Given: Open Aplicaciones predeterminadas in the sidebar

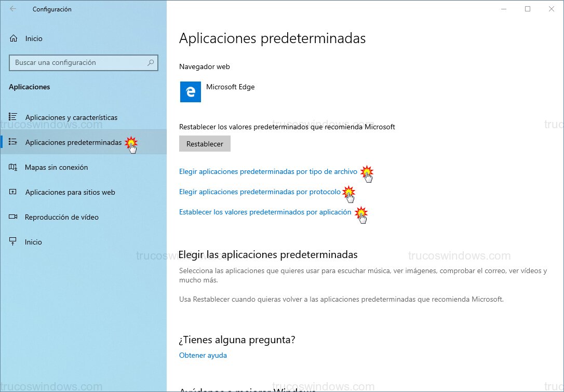Looking at the screenshot, I should pyautogui.click(x=73, y=142).
